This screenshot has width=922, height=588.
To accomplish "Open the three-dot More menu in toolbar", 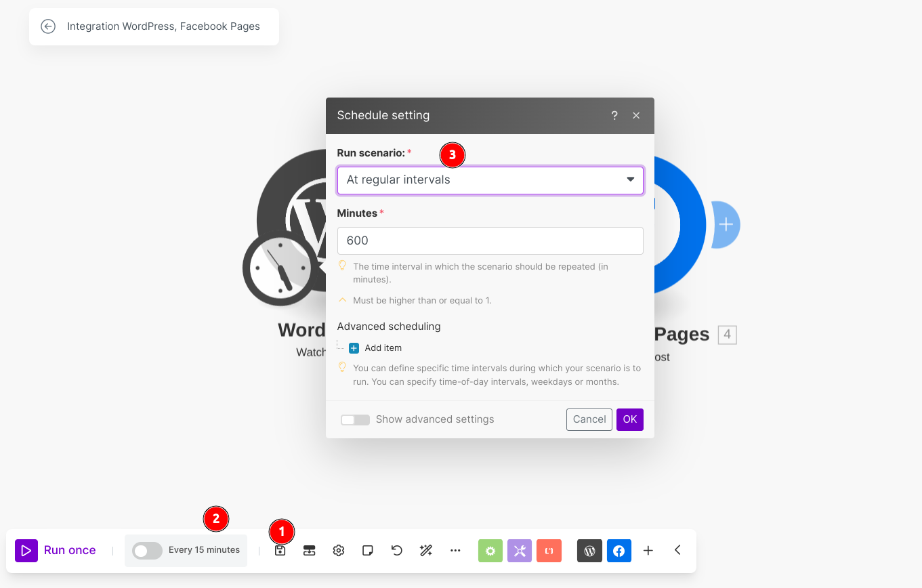I will tap(455, 551).
